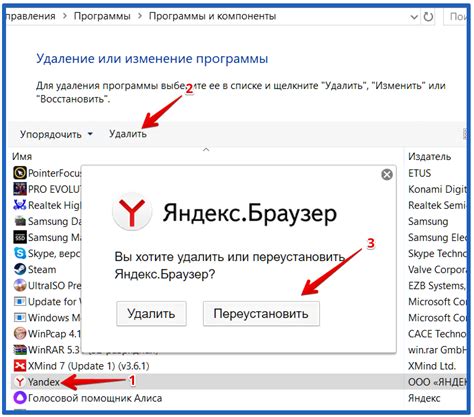Viewport: 474px width, 417px height.
Task: Click the WinPcap program icon
Action: [x=20, y=333]
